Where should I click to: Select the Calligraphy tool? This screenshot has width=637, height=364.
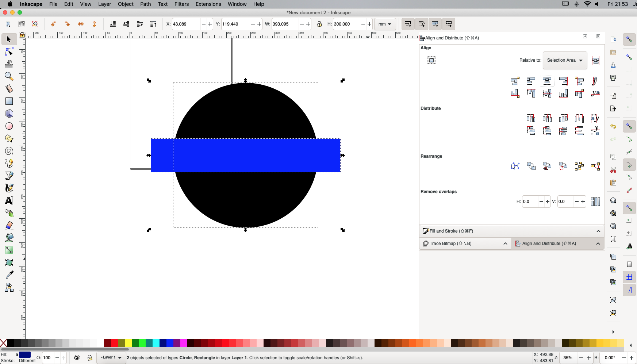click(x=9, y=188)
